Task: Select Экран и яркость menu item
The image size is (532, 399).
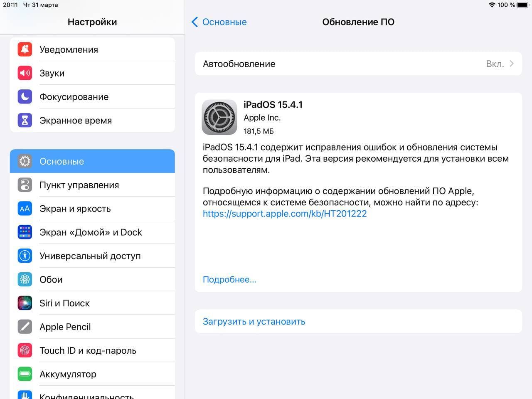Action: (92, 209)
